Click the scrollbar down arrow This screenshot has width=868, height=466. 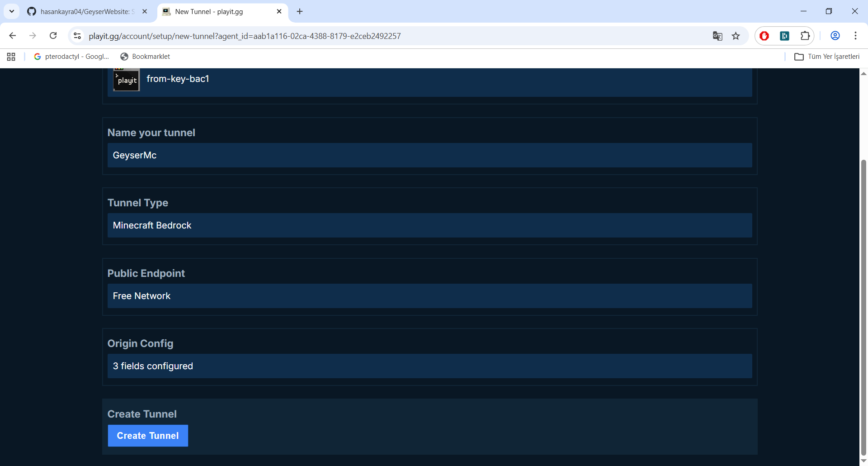coord(863,461)
